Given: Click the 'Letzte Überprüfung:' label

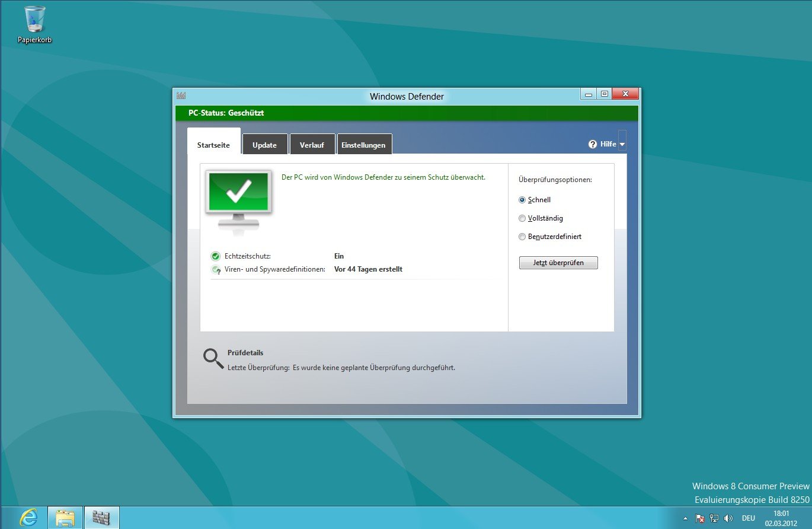Looking at the screenshot, I should coord(258,368).
